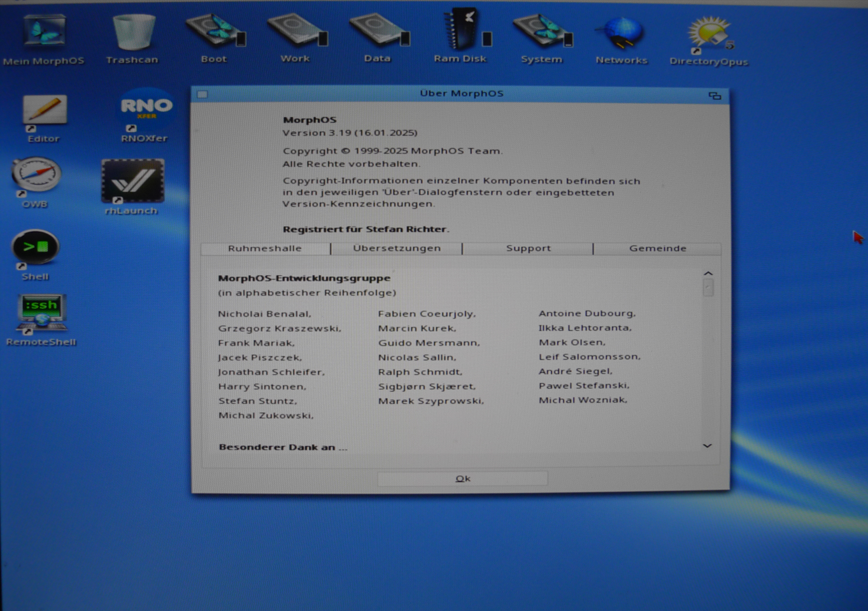Click the name Marek Szyprowski
This screenshot has height=611, width=868.
(431, 401)
